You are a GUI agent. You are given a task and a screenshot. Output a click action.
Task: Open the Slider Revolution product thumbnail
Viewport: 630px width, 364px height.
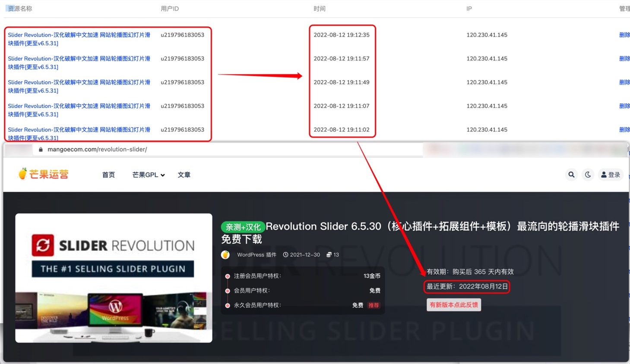coord(114,278)
